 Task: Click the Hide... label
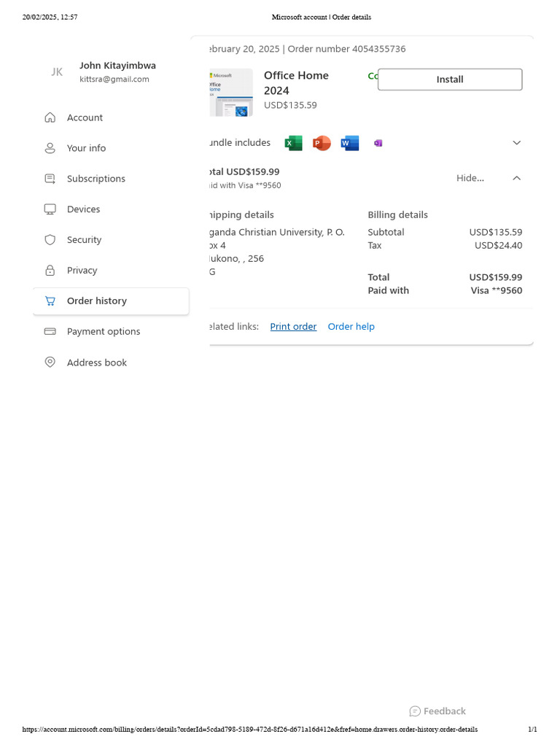pos(470,178)
